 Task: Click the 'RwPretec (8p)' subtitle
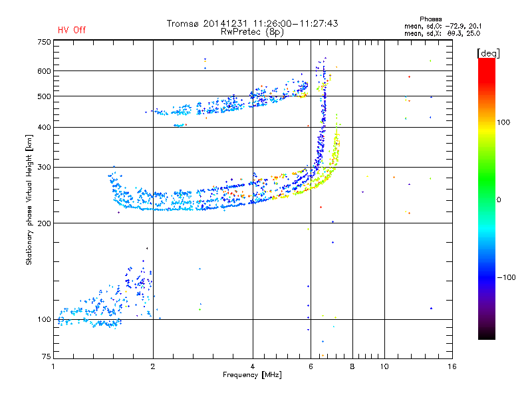(252, 32)
